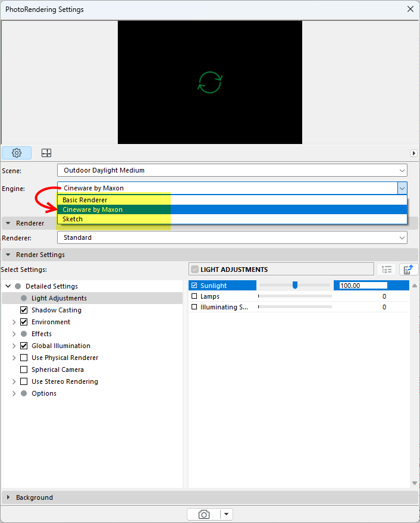420x523 pixels.
Task: Enable the Spherical Camera checkbox
Action: point(24,369)
